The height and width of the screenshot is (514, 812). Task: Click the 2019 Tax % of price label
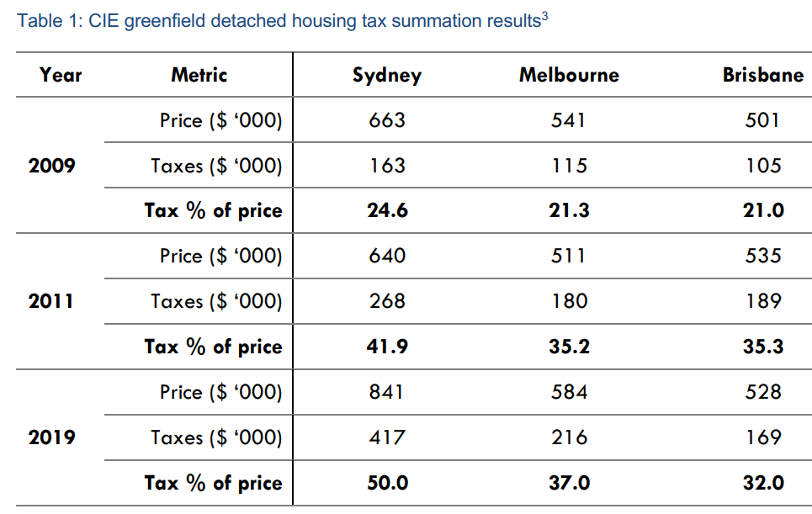tap(214, 483)
